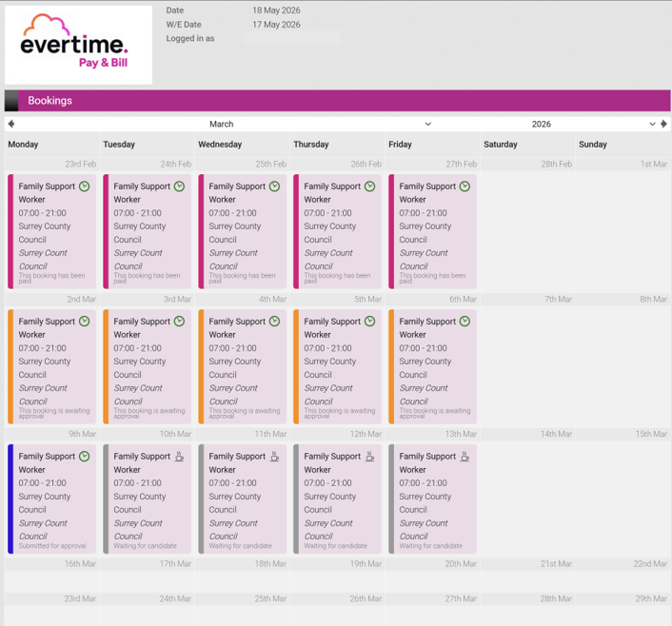Click the clock icon on 9th Mar booking
Viewport: 672px width, 626px height.
point(85,456)
